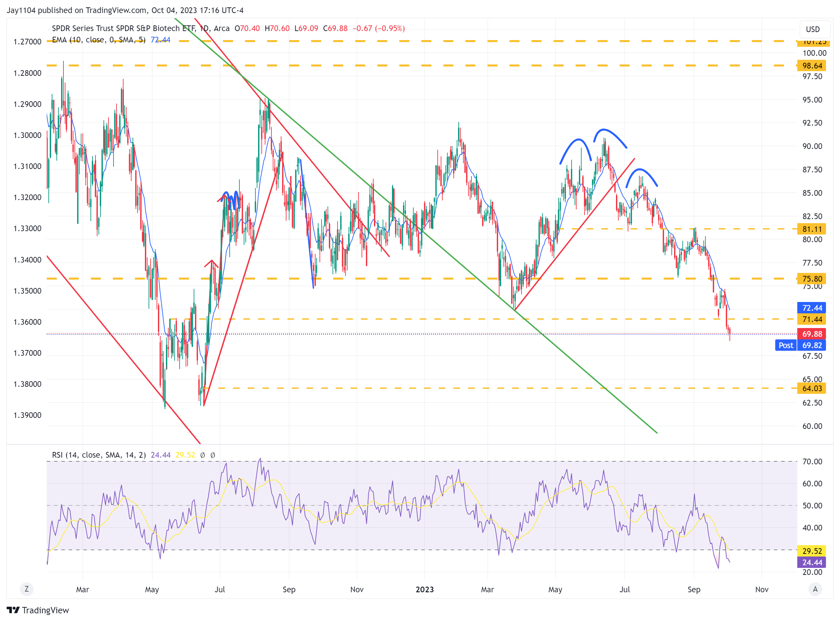The width and height of the screenshot is (840, 622).
Task: Click the 72.44 EMA price label
Action: (811, 308)
